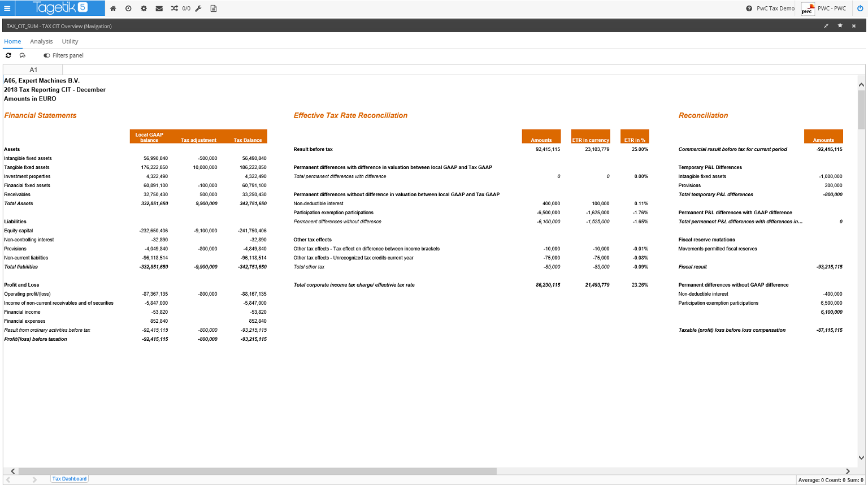Click the PWC - PWC user profile
The width and height of the screenshot is (868, 485).
pos(831,8)
